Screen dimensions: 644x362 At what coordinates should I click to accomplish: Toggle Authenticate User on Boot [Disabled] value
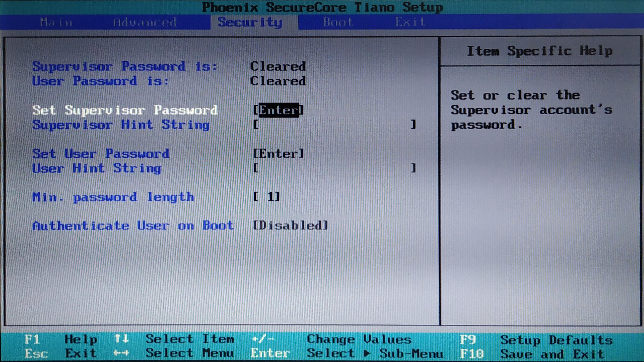tap(290, 226)
